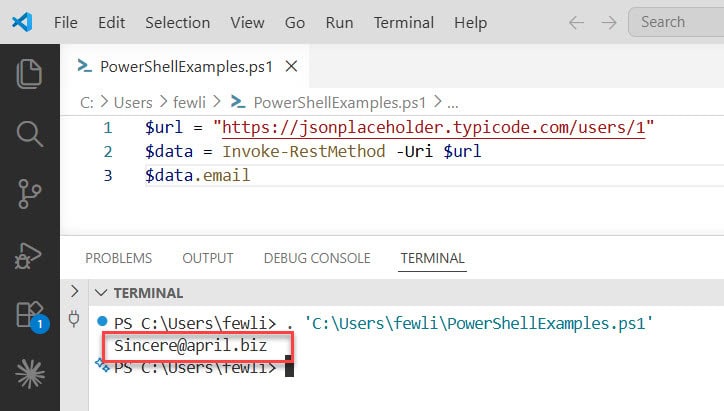Click line number 1 in gutter
This screenshot has width=724, height=411.
[108, 127]
